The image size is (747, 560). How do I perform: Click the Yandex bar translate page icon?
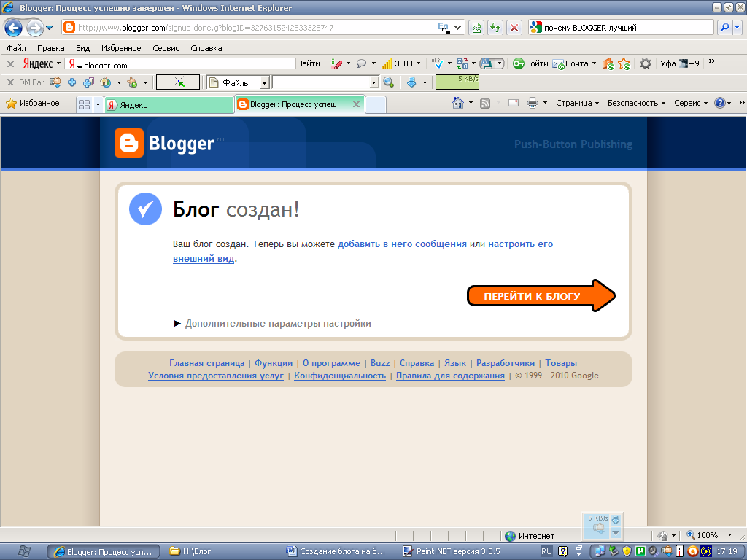462,63
